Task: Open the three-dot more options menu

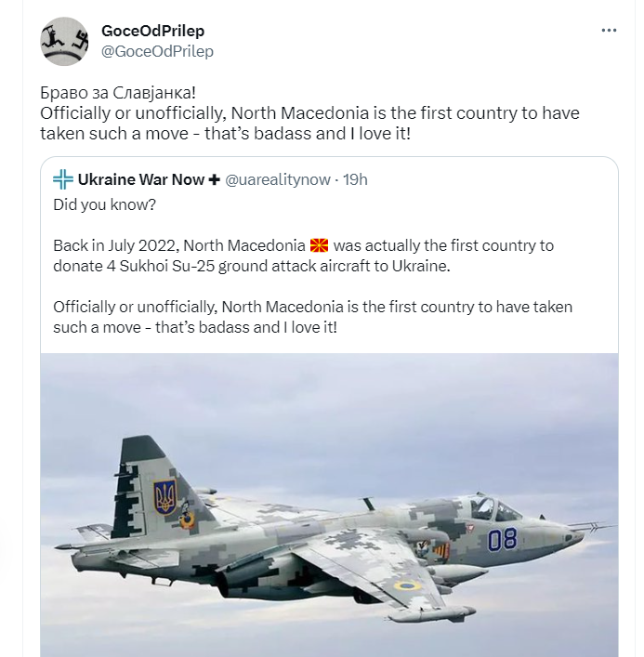Action: (609, 31)
